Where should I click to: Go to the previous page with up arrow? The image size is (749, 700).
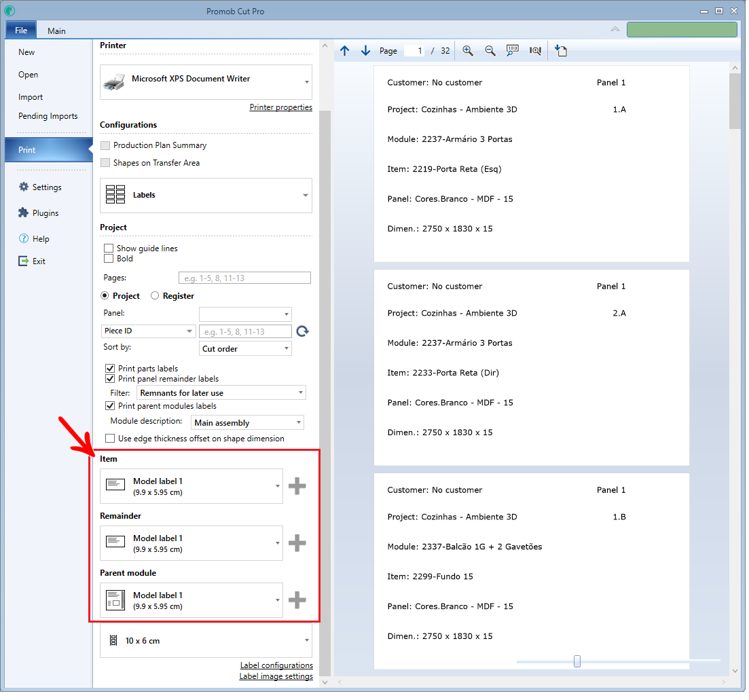click(344, 51)
